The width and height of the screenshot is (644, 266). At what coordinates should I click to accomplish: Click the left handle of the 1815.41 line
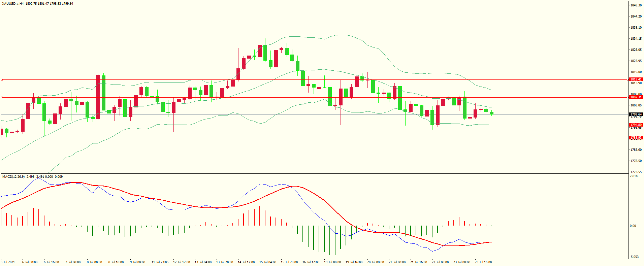coord(2,80)
